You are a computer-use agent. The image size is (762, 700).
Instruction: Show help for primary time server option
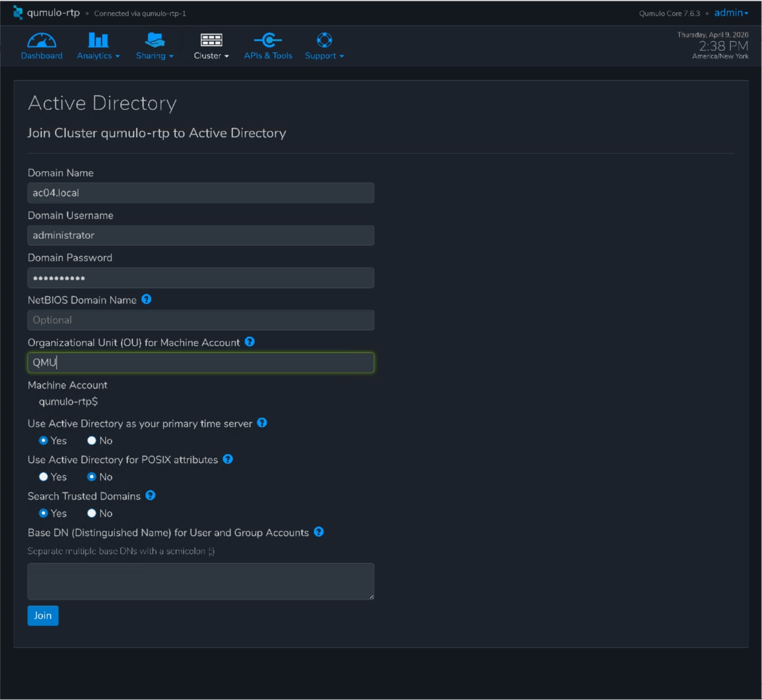[x=262, y=423]
